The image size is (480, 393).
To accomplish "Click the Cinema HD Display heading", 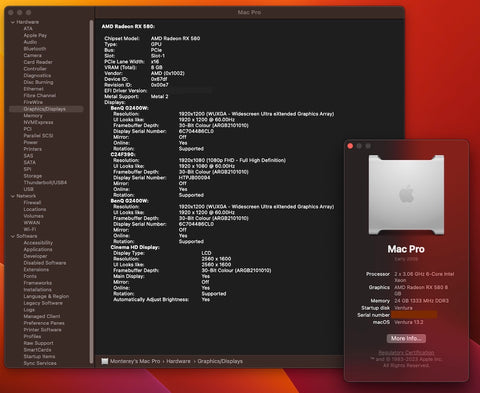I will 135,247.
